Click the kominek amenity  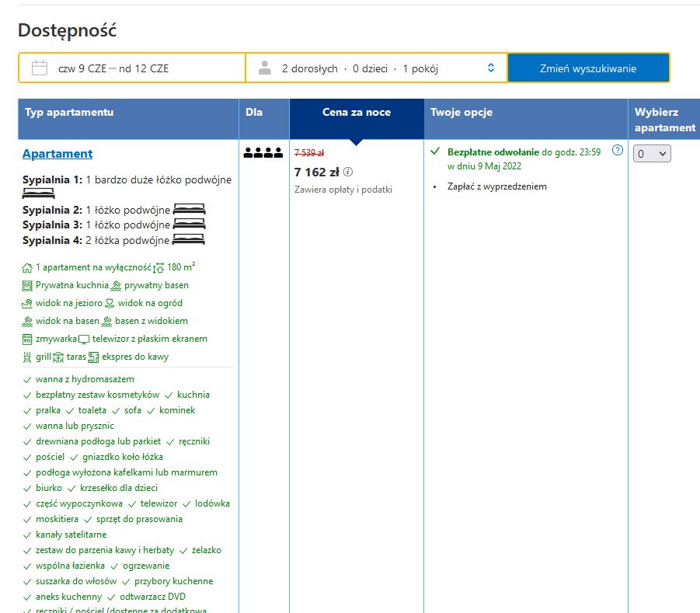(x=177, y=410)
